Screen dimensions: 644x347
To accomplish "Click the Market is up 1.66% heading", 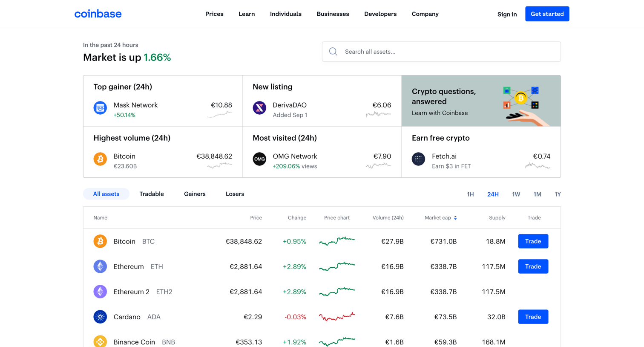I will (127, 58).
